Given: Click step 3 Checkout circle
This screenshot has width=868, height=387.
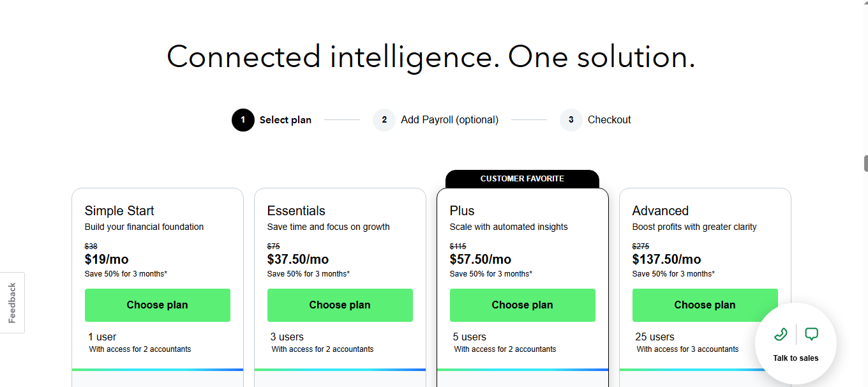Looking at the screenshot, I should coord(570,119).
